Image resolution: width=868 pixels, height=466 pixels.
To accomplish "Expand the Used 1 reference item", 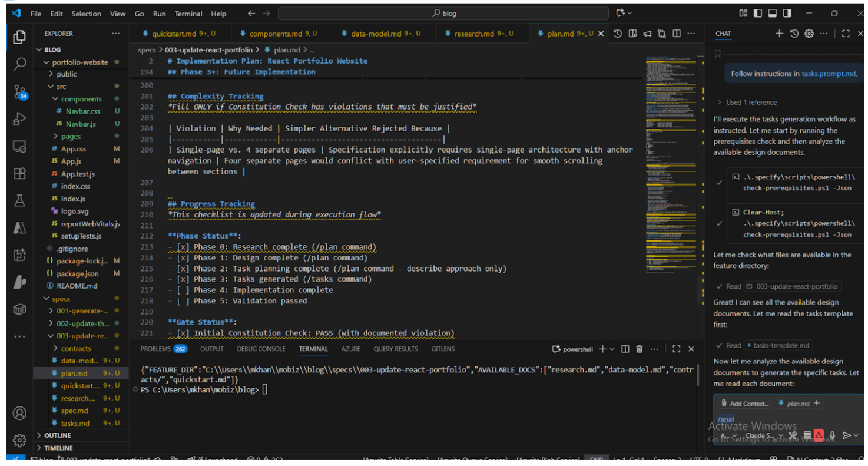I will point(747,103).
